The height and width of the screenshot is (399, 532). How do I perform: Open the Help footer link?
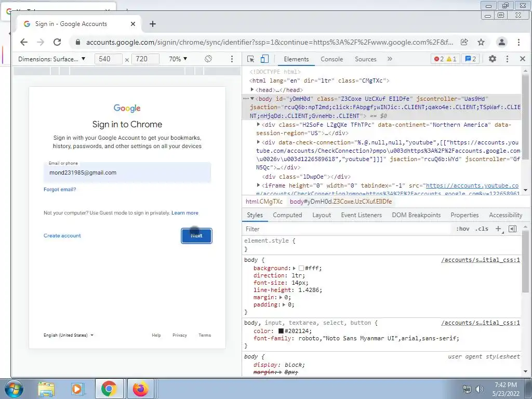click(156, 335)
